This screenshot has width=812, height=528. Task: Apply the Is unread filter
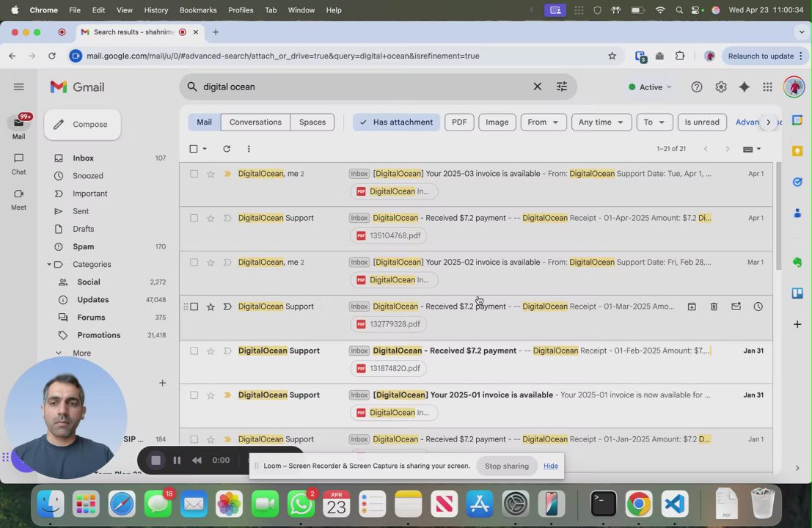tap(702, 122)
